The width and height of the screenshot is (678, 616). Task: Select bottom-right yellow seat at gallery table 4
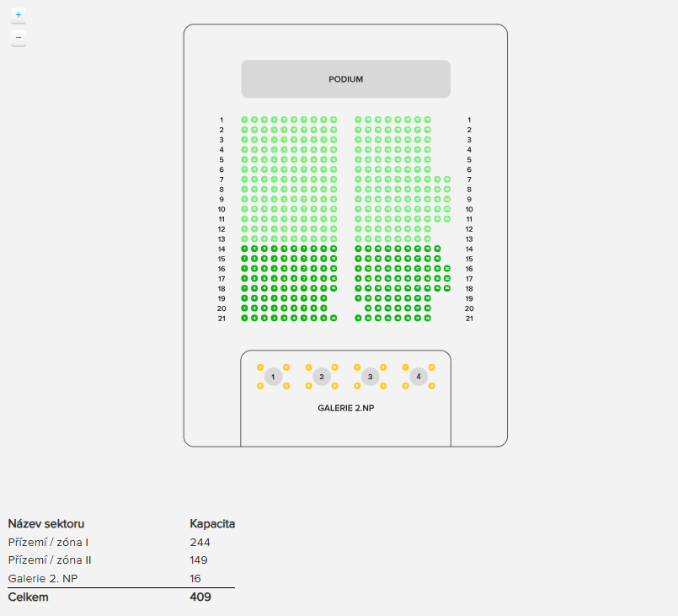(432, 386)
